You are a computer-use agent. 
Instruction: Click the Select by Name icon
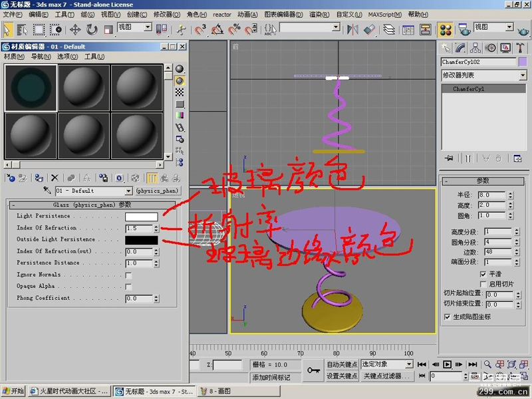22,30
